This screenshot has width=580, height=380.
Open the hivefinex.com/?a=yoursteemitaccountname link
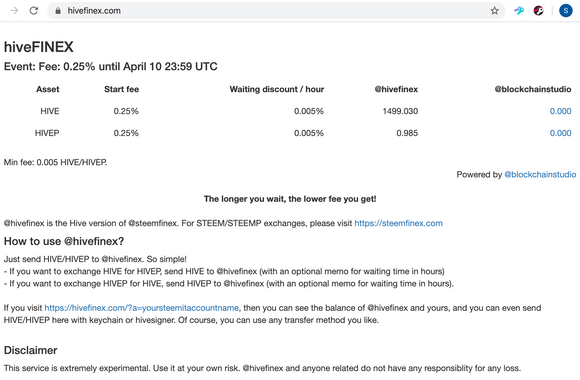142,308
